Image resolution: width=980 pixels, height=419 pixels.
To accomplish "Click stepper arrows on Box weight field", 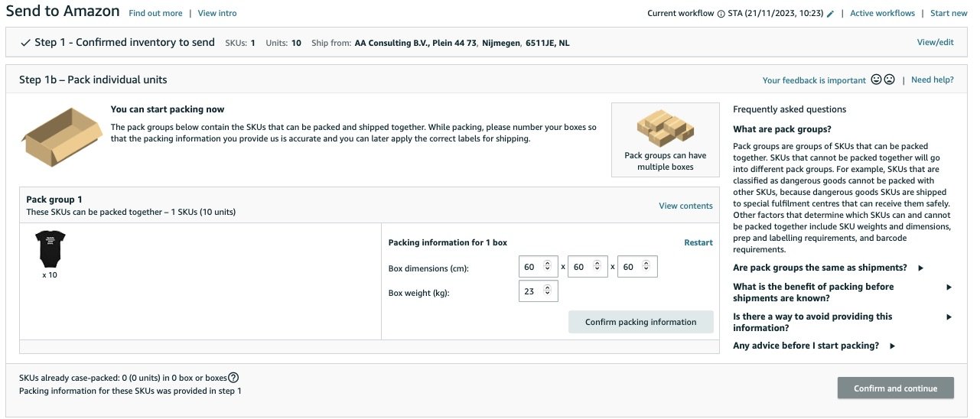I will [x=547, y=291].
